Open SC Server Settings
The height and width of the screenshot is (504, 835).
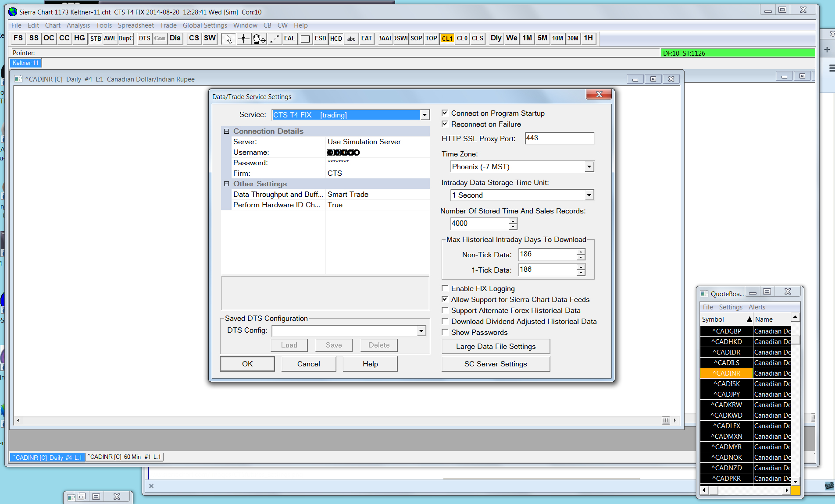click(x=496, y=364)
